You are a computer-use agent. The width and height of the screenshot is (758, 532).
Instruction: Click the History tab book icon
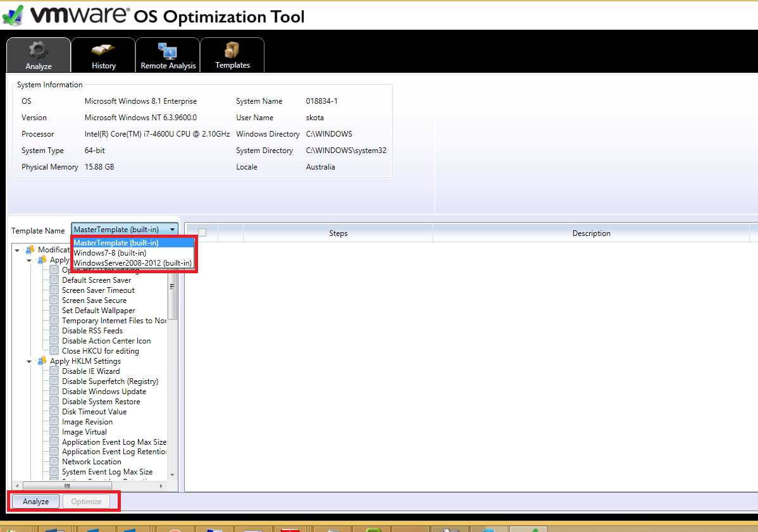pos(103,50)
